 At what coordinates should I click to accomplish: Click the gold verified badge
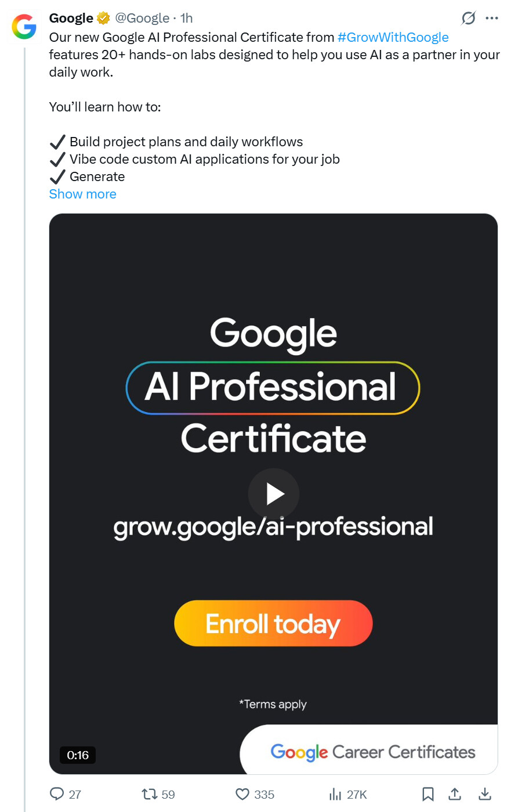tap(103, 19)
